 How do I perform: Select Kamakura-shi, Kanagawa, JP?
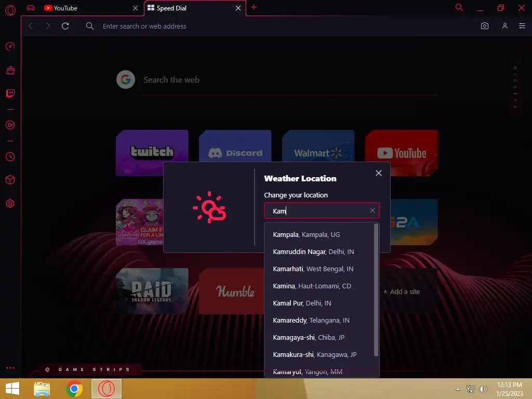coord(319,354)
